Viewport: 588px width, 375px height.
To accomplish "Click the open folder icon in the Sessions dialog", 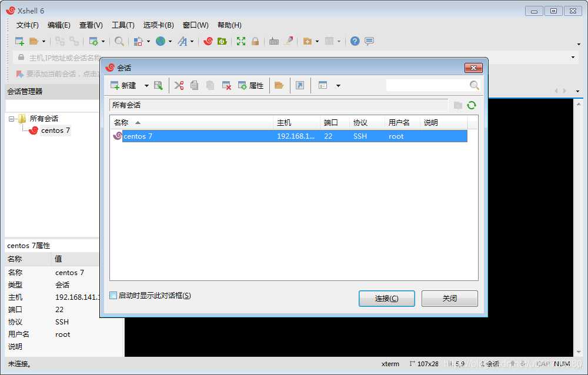I will pyautogui.click(x=279, y=85).
